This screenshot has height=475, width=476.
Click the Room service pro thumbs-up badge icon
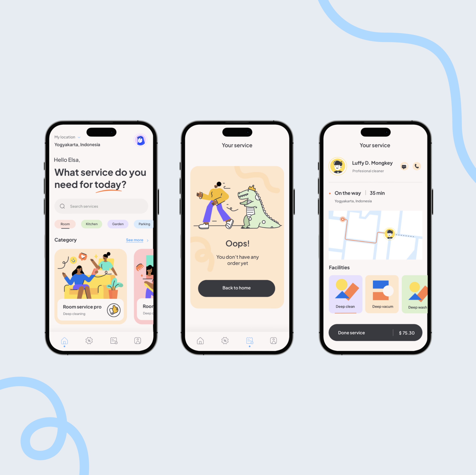[114, 310]
